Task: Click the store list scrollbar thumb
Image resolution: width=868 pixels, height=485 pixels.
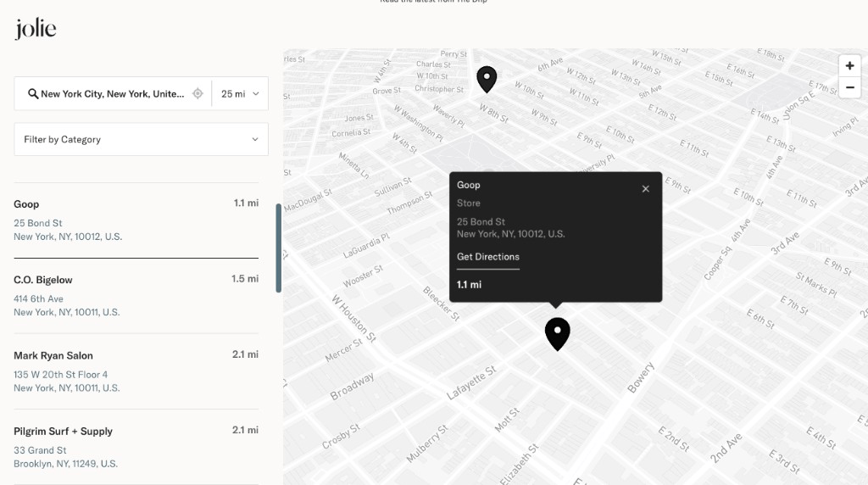Action: click(278, 248)
